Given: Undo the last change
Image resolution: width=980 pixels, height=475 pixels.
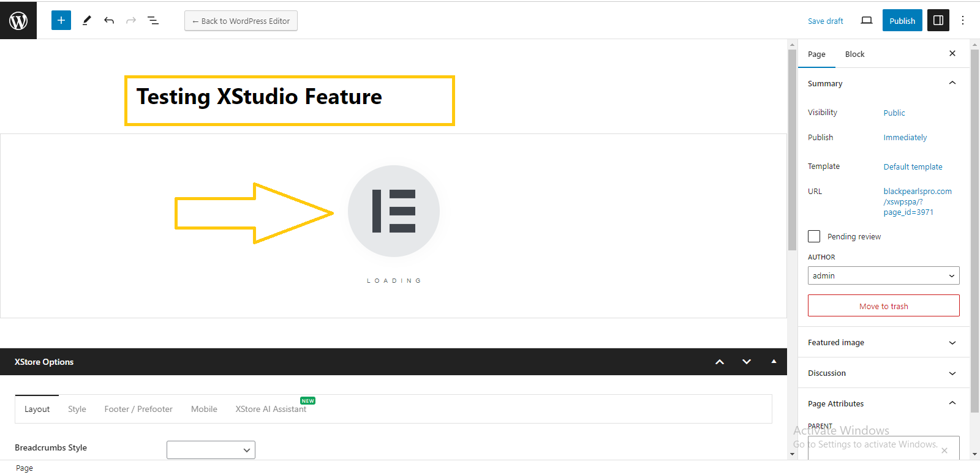Looking at the screenshot, I should click(x=109, y=20).
